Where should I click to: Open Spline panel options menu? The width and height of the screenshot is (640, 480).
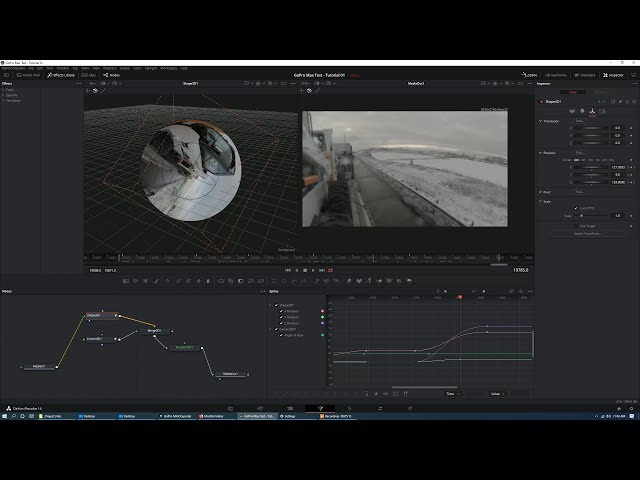coord(530,291)
